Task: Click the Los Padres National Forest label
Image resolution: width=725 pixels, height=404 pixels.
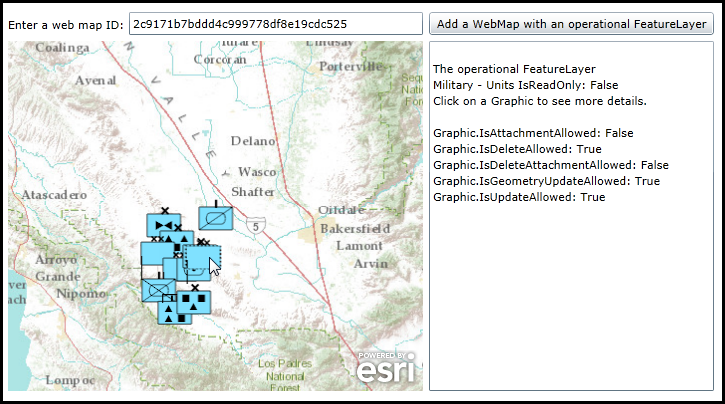Action: point(285,376)
